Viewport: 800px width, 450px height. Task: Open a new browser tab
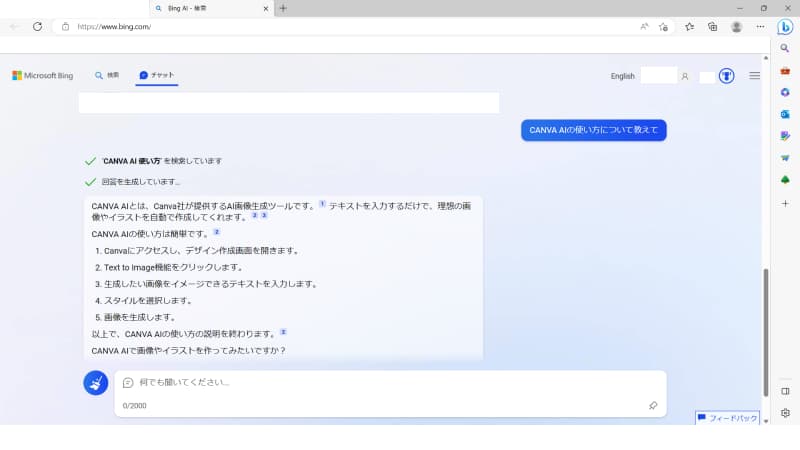click(283, 8)
